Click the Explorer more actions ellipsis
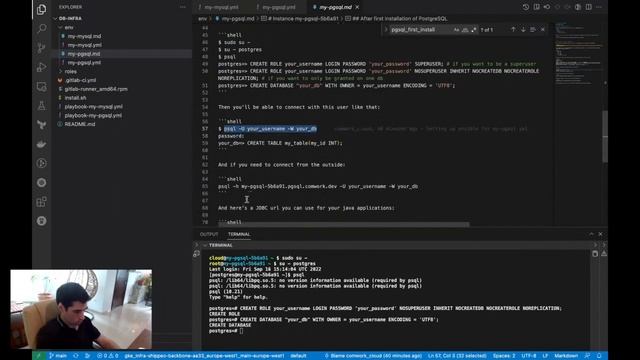Screen dimensions: 640x360 click(x=182, y=7)
